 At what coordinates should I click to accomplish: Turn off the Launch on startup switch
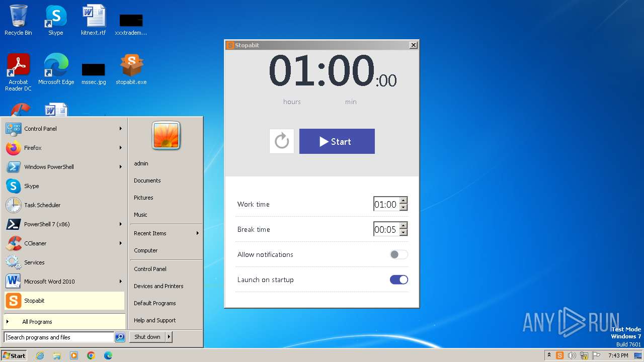pos(399,280)
